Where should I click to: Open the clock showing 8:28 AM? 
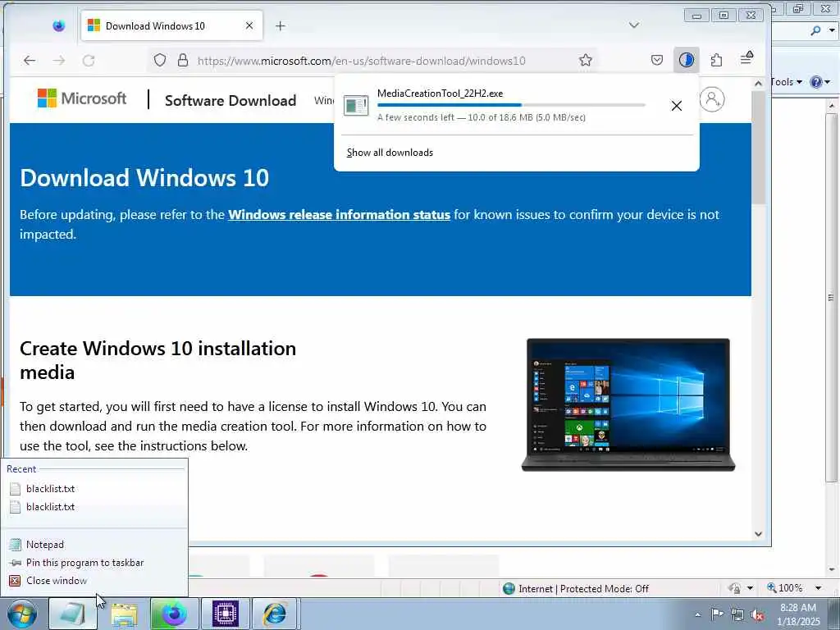pyautogui.click(x=798, y=614)
